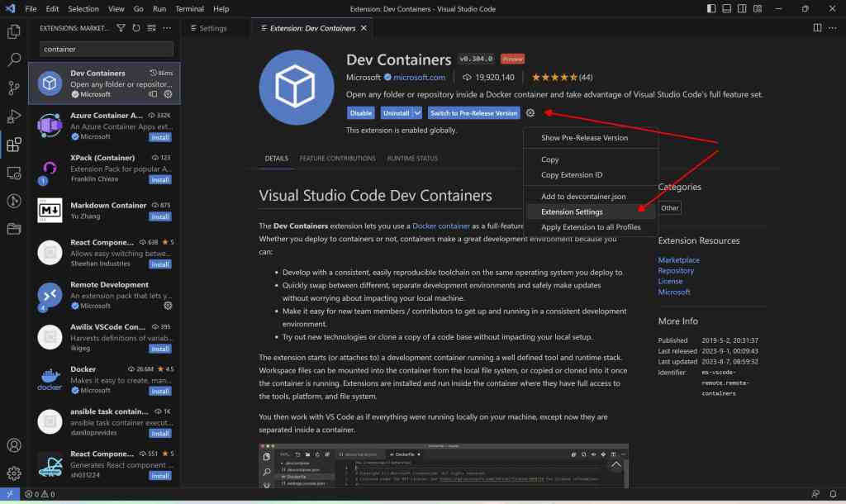
Task: Follow the Docker container link
Action: coord(441,226)
